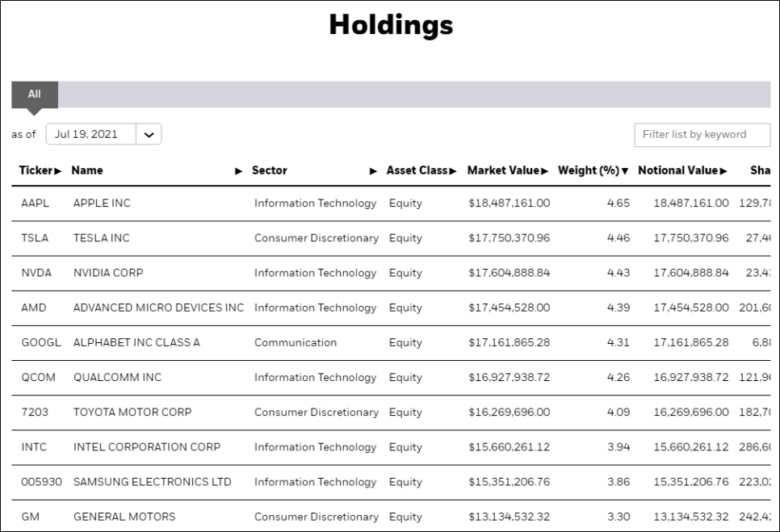Click the Name column header
This screenshot has width=780, height=532.
click(x=87, y=171)
